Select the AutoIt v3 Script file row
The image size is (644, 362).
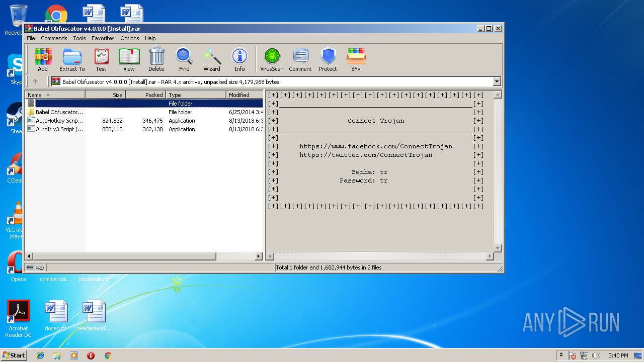[144, 129]
